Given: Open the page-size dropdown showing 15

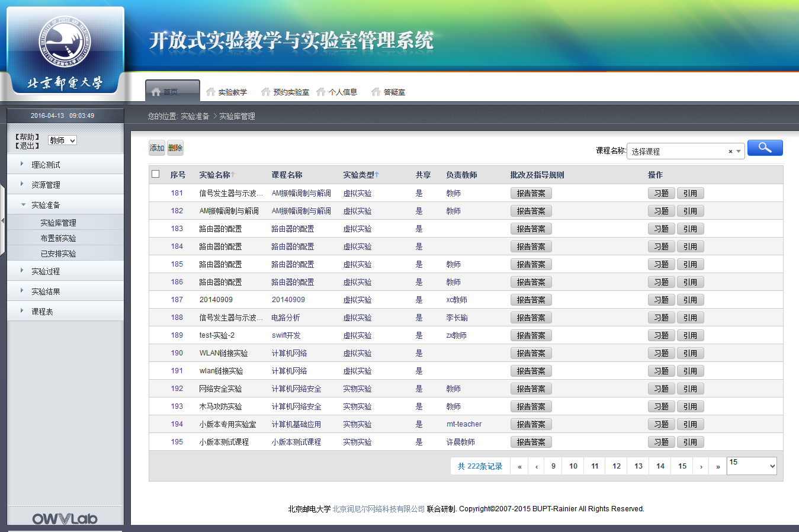Looking at the screenshot, I should [751, 466].
